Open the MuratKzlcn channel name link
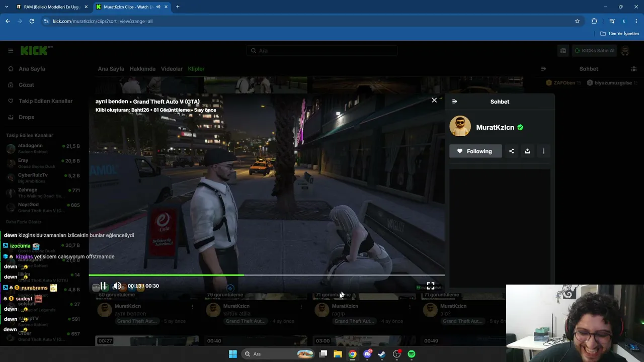644x362 pixels. (495, 128)
